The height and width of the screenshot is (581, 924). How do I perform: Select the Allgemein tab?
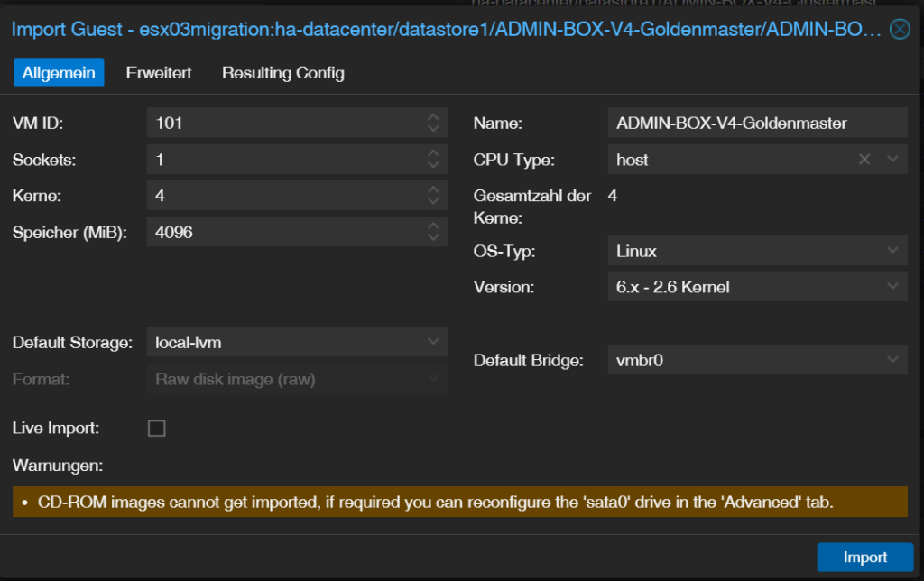pyautogui.click(x=59, y=72)
